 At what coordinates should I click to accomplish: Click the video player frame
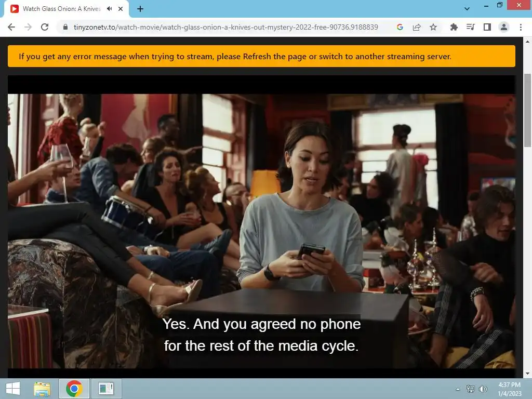point(261,226)
